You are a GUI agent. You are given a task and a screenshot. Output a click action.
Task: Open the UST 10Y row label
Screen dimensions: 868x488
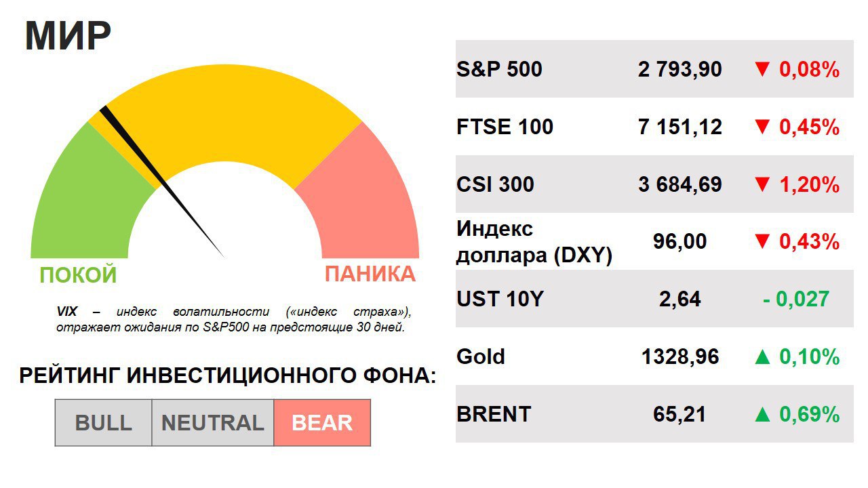pos(500,299)
